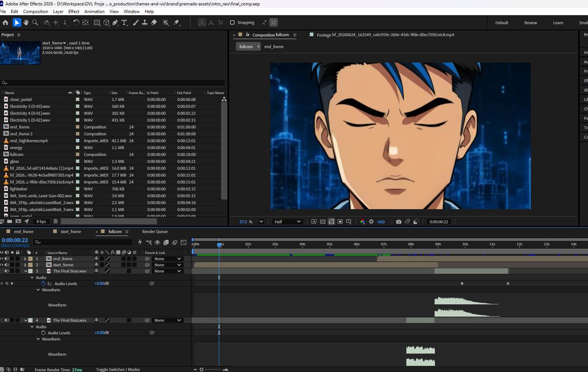Screen dimensions: 588x372
Task: Enable the Snapping checkbox
Action: (232, 23)
